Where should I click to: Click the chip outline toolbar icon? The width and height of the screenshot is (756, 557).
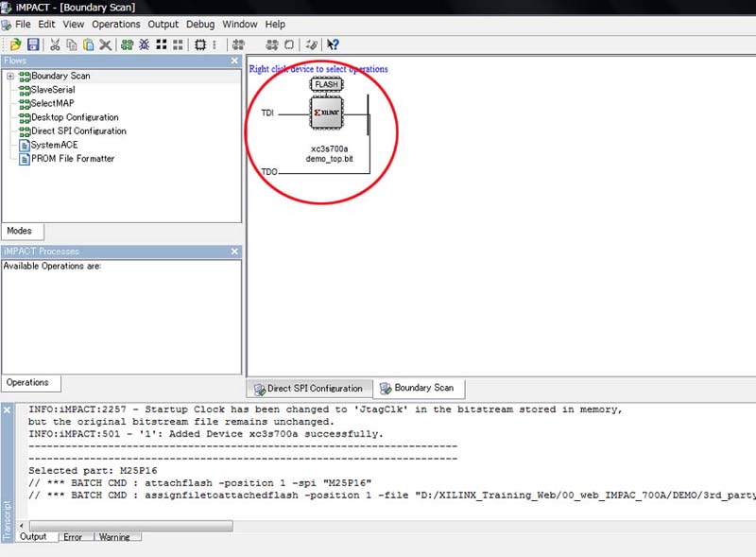[200, 44]
